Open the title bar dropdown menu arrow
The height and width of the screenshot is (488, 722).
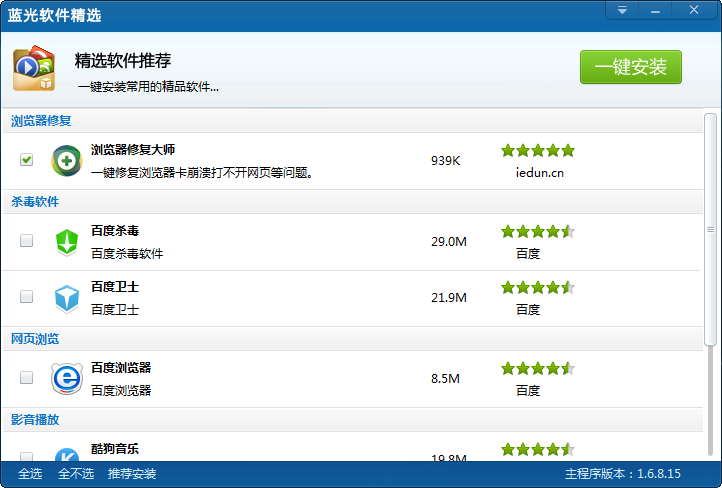point(622,10)
